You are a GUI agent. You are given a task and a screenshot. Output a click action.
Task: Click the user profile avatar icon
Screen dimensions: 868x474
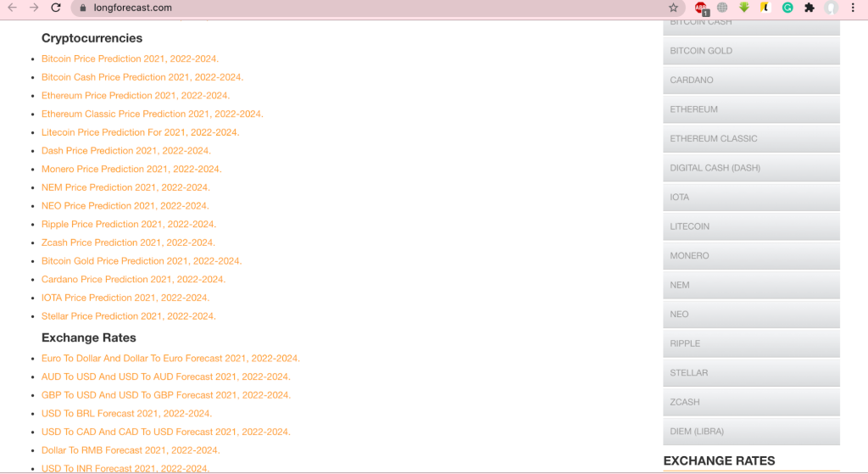click(832, 8)
